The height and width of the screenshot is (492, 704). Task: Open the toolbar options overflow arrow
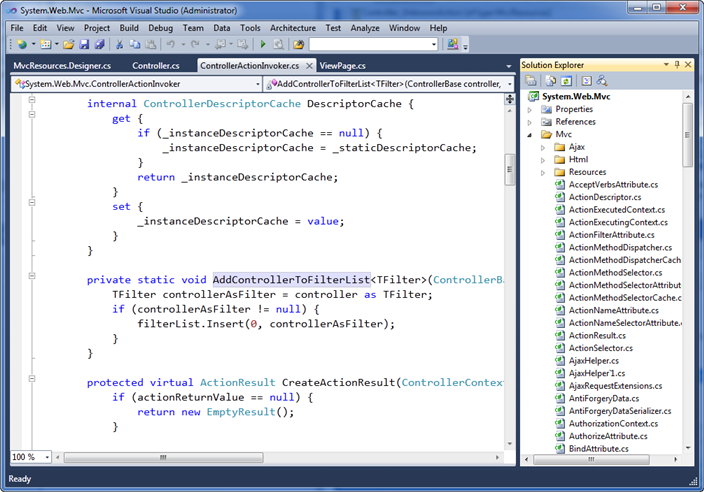tap(465, 46)
